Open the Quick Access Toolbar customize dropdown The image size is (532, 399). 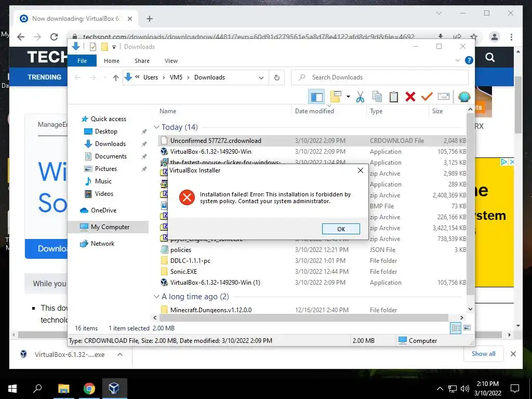pos(114,47)
